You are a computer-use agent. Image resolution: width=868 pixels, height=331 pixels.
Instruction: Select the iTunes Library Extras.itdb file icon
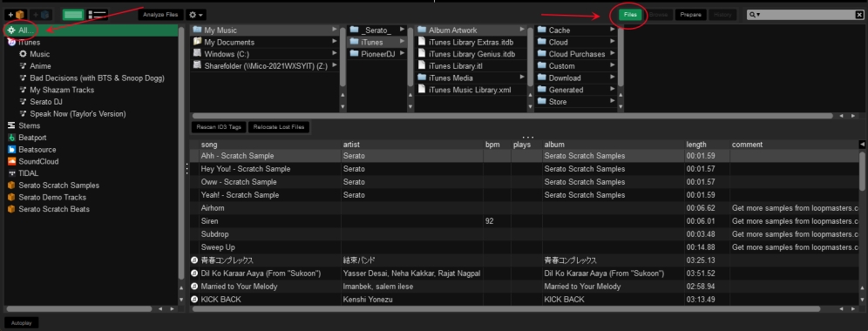tap(421, 42)
